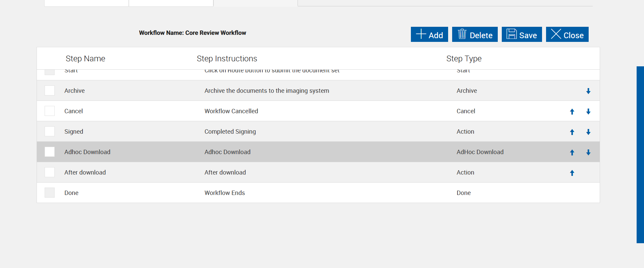This screenshot has width=644, height=268.
Task: Check the Archive step checkbox
Action: [x=50, y=90]
